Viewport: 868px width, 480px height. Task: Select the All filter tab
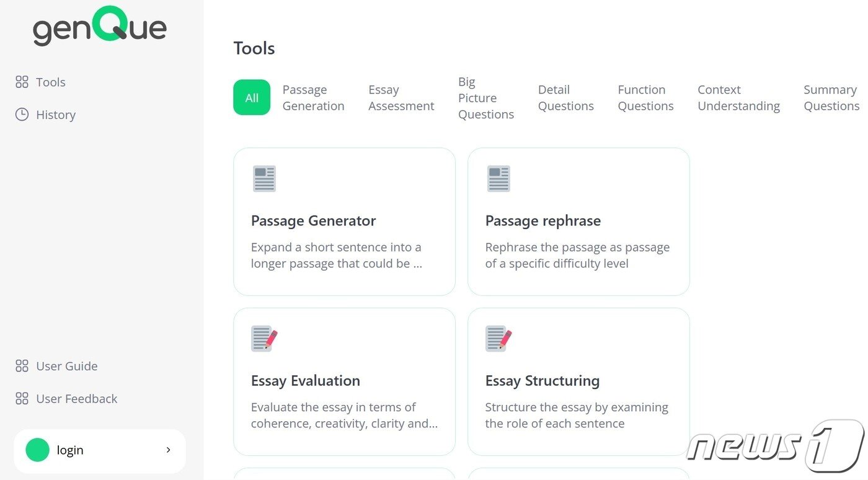coord(252,98)
